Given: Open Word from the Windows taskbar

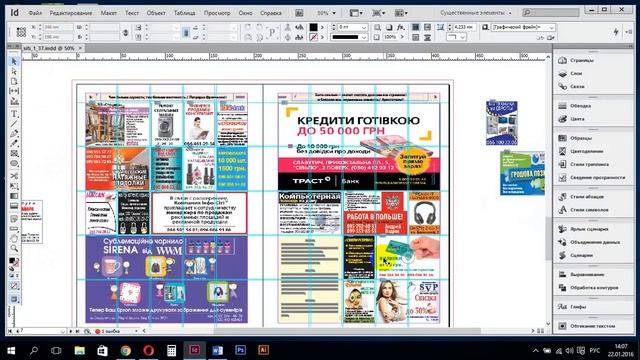Looking at the screenshot, I should click(218, 350).
